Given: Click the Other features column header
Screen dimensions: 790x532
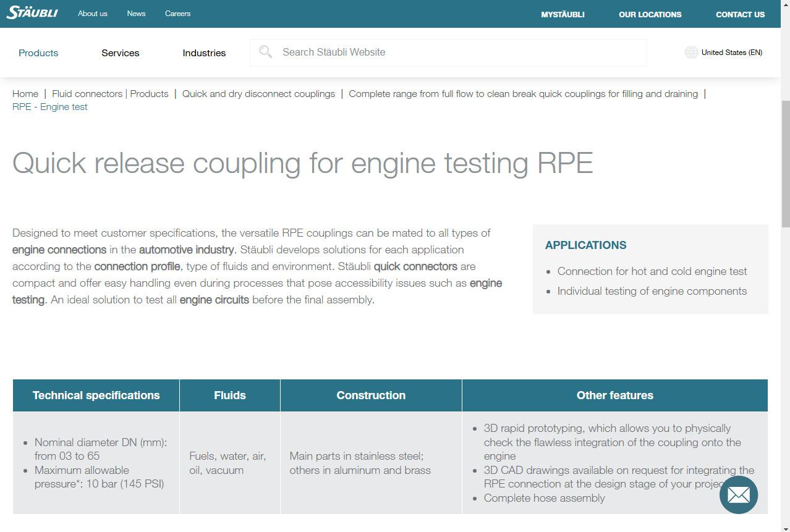Looking at the screenshot, I should coord(615,395).
